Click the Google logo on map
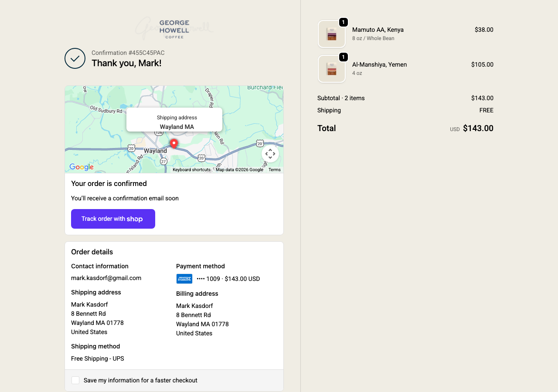The height and width of the screenshot is (392, 558). point(82,167)
